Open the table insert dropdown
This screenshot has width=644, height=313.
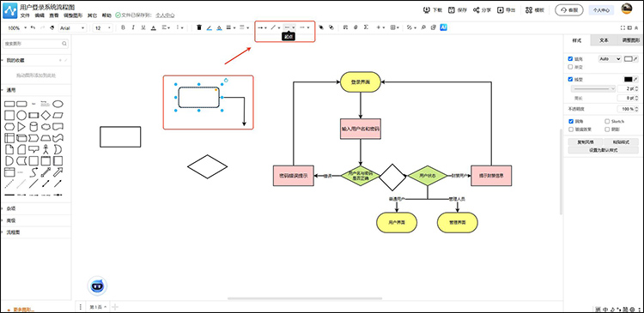tap(395, 27)
